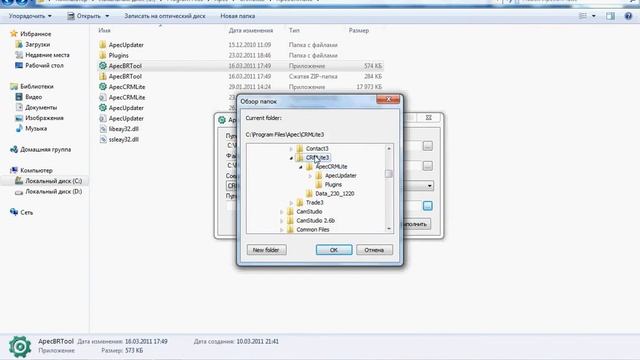Open the Открыть dropdown arrow
640x360 pixels.
click(x=107, y=16)
